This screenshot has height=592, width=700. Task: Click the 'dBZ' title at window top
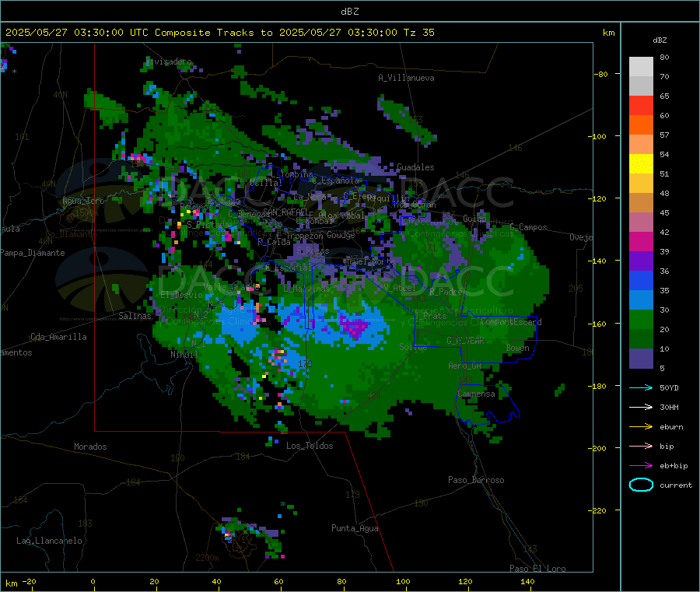349,12
